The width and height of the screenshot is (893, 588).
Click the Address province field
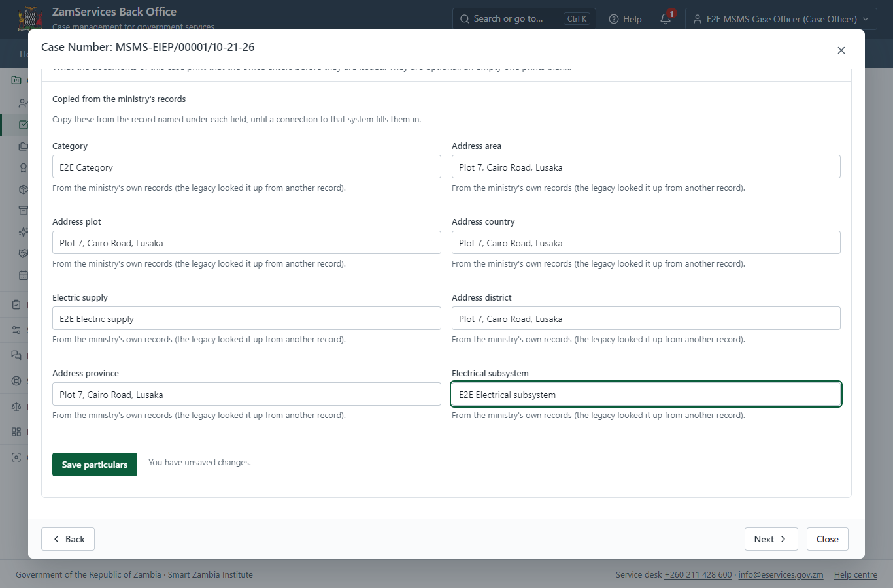tap(246, 394)
